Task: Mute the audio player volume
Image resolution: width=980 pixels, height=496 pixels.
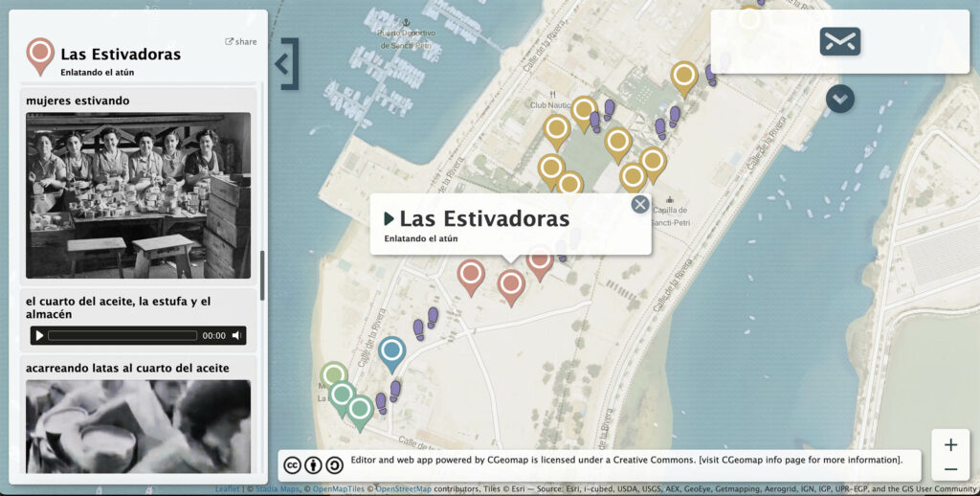Action: coord(236,335)
